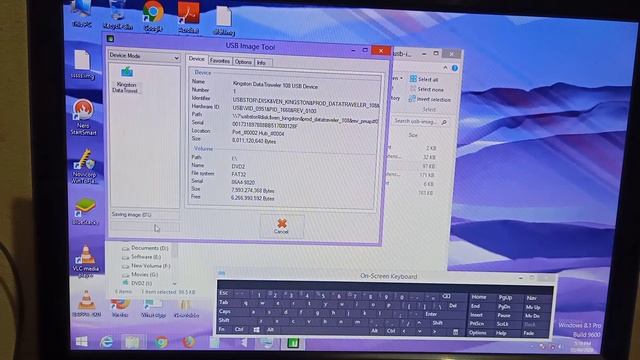Launch the Novicorp WinToFlash desktop shortcut

84,167
